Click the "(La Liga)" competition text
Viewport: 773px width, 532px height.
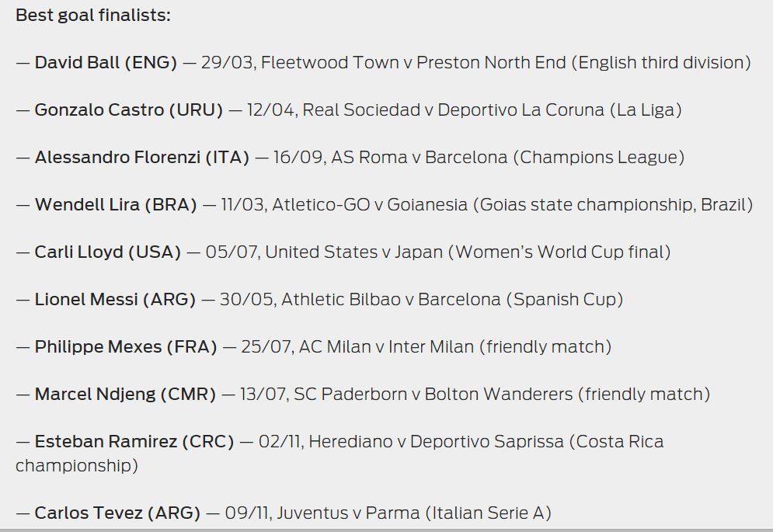646,110
